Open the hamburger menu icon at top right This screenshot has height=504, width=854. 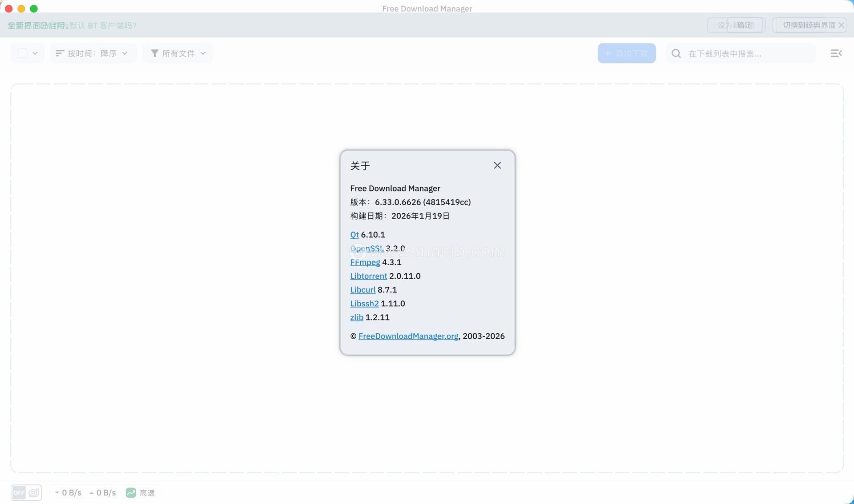point(836,53)
